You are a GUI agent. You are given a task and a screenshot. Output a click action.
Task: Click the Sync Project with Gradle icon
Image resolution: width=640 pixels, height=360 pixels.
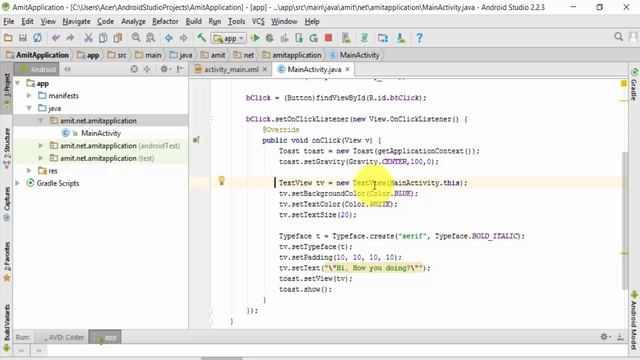364,38
